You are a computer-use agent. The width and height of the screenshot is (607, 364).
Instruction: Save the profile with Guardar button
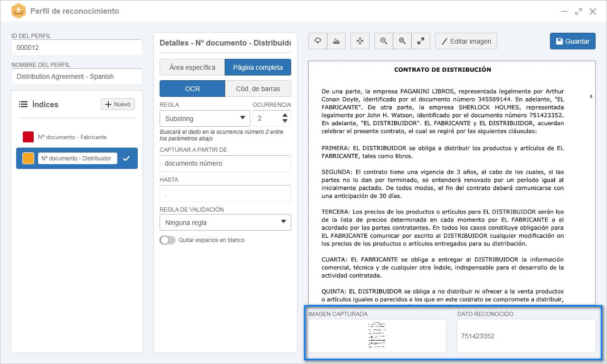pos(573,41)
